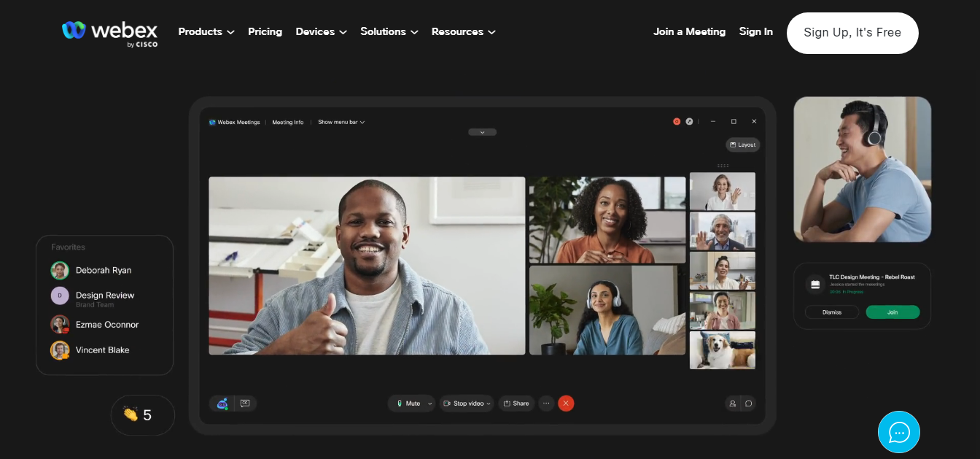The width and height of the screenshot is (980, 459).
Task: Click Ezmae Oconnor's avatar
Action: pos(60,324)
